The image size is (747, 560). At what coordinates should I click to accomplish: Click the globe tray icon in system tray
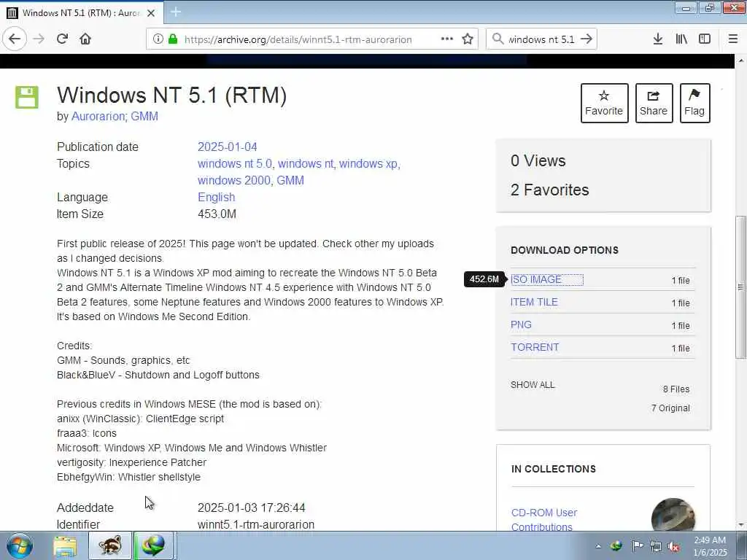coord(616,545)
